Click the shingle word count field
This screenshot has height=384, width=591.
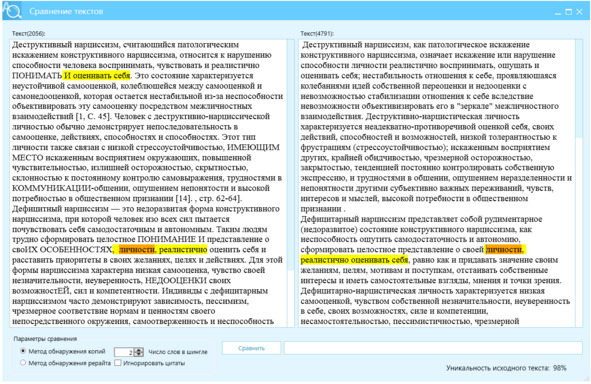point(124,352)
